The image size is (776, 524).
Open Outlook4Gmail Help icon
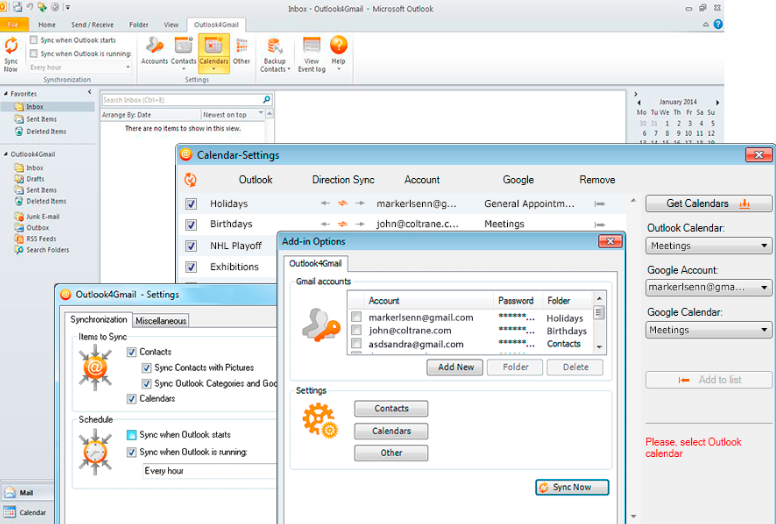(339, 53)
